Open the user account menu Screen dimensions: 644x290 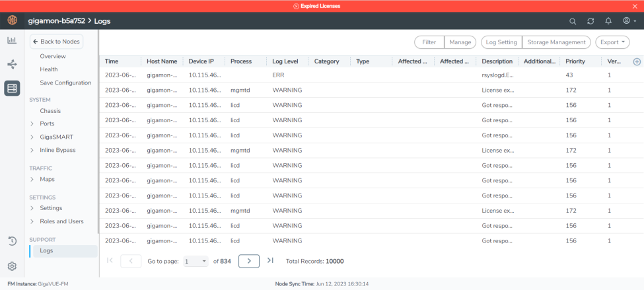coord(629,21)
